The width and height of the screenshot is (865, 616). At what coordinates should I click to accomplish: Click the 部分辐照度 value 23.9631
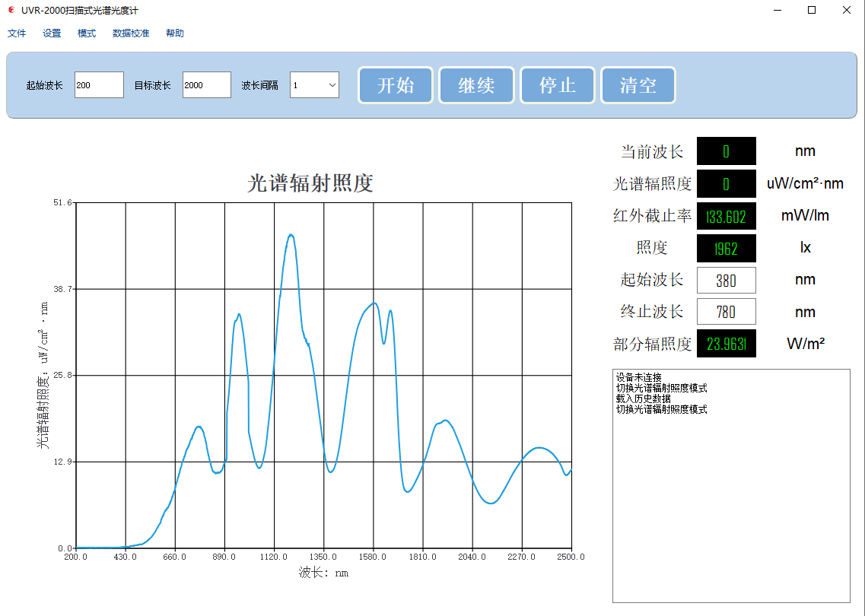[726, 344]
